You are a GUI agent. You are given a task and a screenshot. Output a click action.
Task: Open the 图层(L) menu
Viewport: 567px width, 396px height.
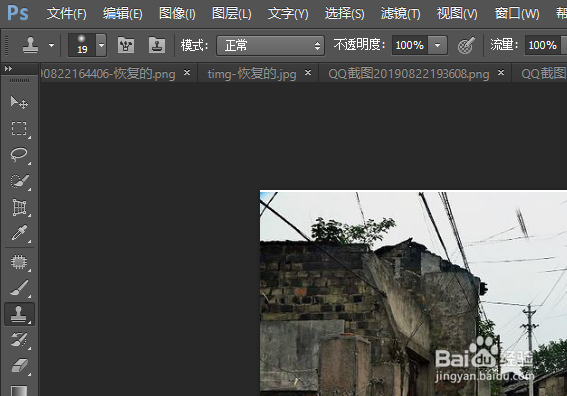point(231,14)
